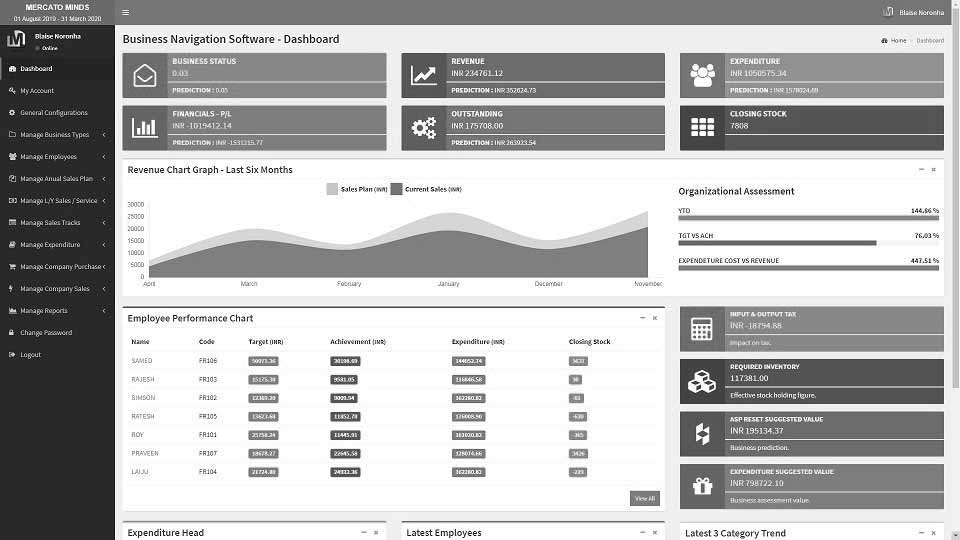Toggle Current Sales series in chart legend

click(x=426, y=189)
